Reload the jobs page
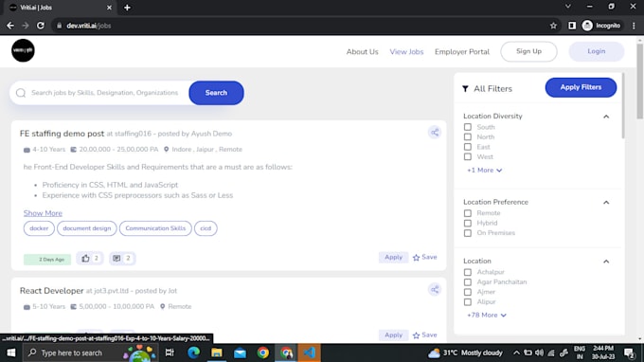 point(40,26)
